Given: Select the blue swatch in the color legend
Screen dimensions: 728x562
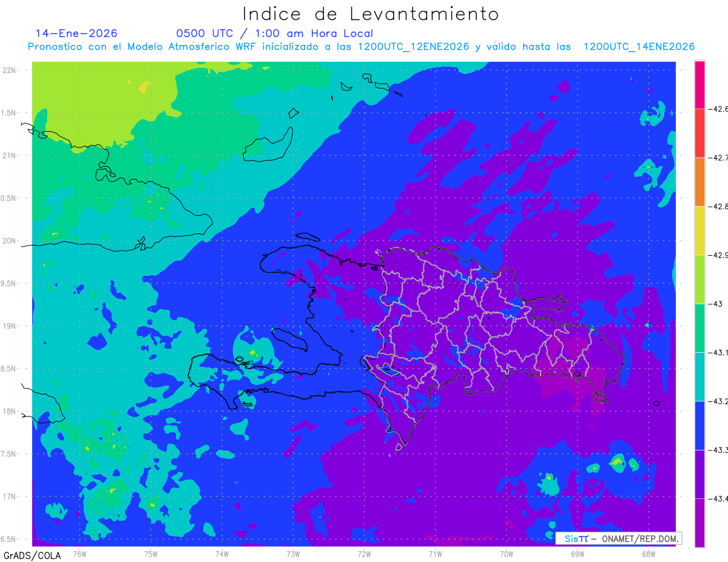Looking at the screenshot, I should pos(699,425).
